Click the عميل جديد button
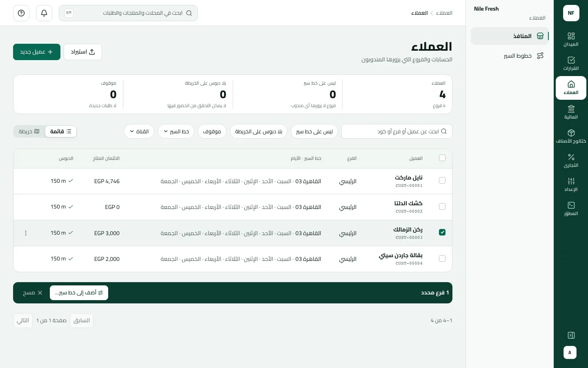The height and width of the screenshot is (368, 588). tap(37, 52)
